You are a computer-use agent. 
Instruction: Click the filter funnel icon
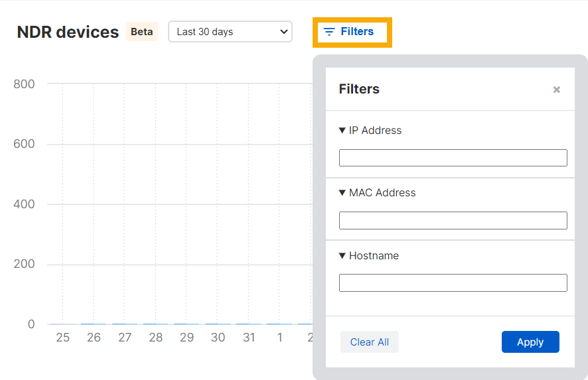pos(329,32)
